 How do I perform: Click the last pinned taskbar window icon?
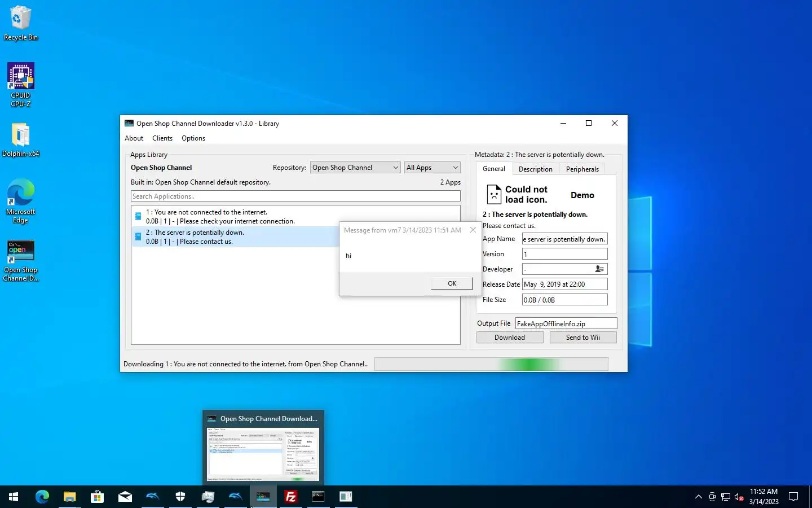(x=346, y=497)
